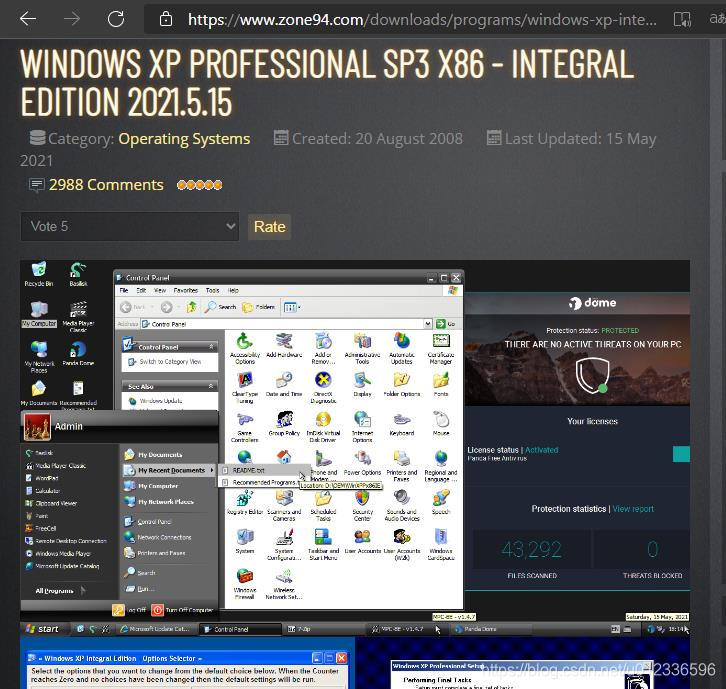Click the padlock site info icon
Viewport: 726px width, 689px height.
tap(166, 19)
